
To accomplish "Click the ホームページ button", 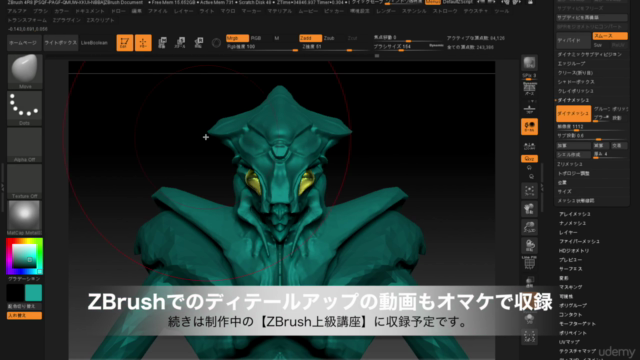I will [x=23, y=42].
